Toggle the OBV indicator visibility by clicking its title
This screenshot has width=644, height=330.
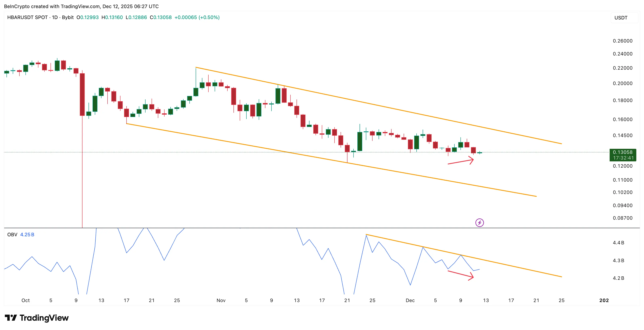(12, 235)
